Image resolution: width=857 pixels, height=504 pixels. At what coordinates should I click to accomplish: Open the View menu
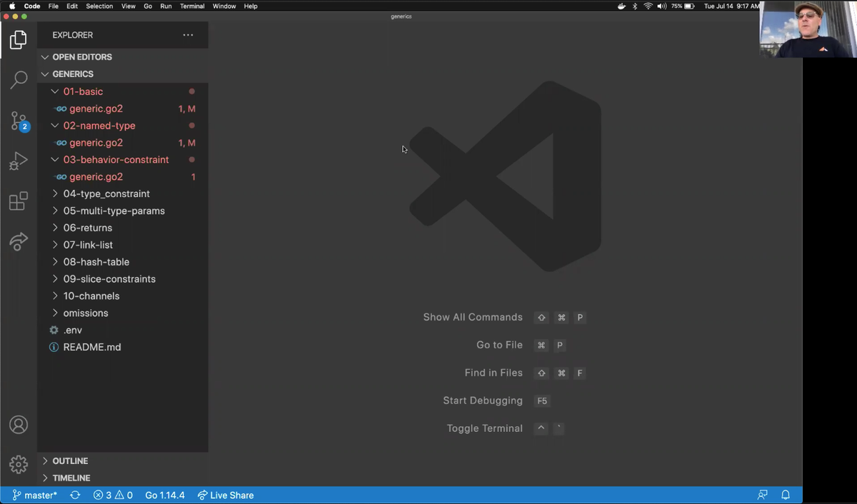coord(129,6)
